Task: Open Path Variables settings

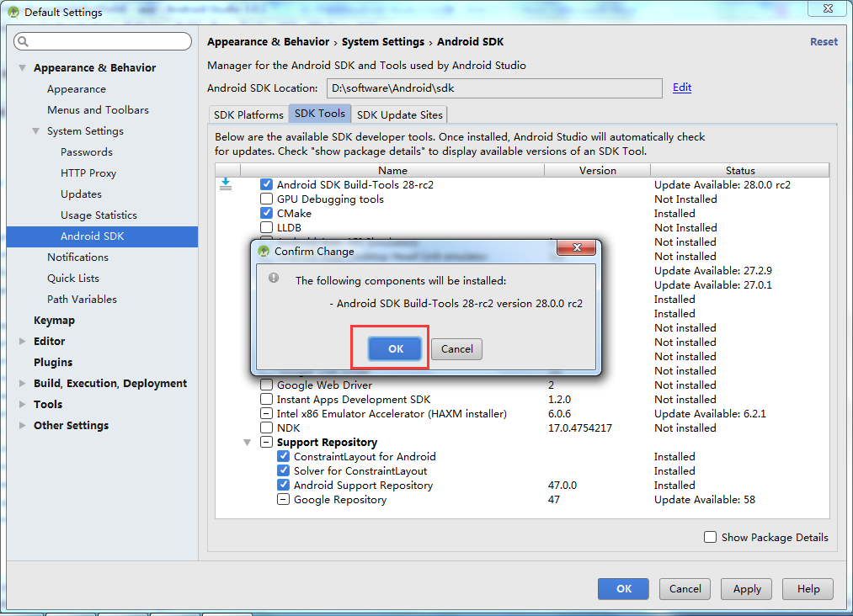Action: [x=82, y=300]
